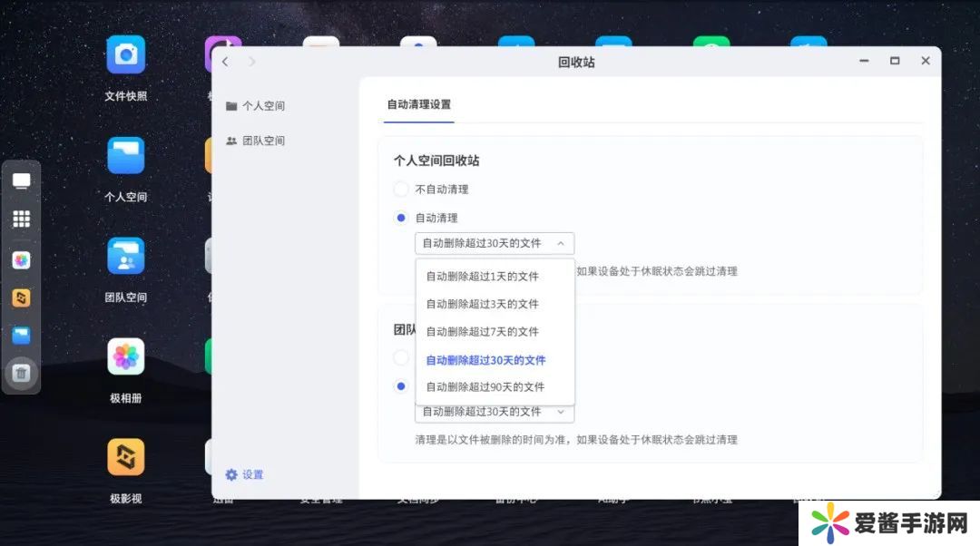This screenshot has width=980, height=546.
Task: Open 个人空间 in the sidebar
Action: pos(262,106)
